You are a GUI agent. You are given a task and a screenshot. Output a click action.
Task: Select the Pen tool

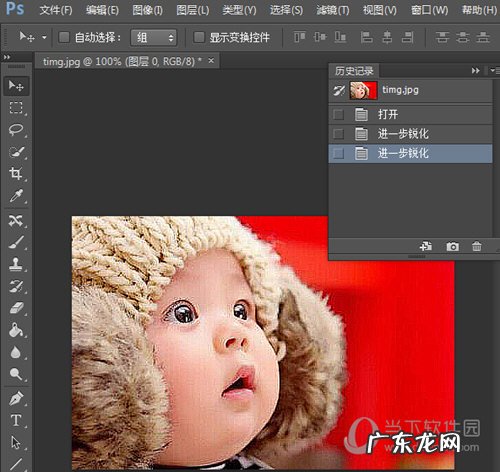click(16, 398)
